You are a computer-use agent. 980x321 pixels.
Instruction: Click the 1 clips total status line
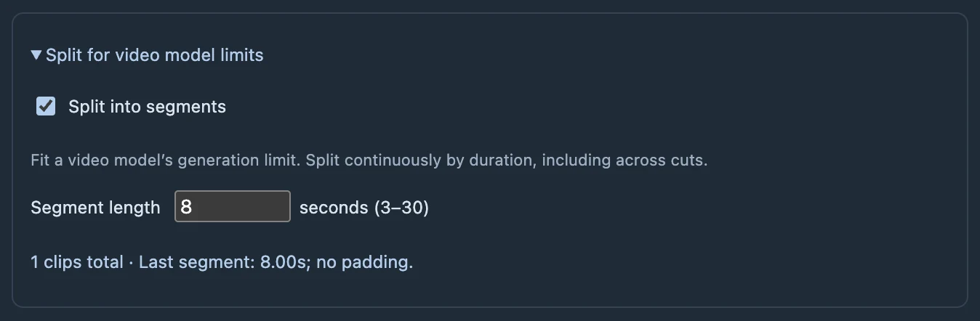click(x=222, y=262)
